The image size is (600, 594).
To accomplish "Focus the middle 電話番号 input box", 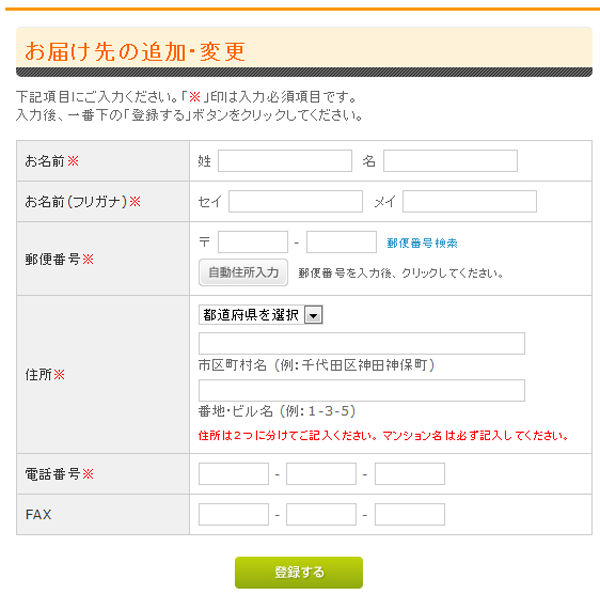I will [321, 474].
